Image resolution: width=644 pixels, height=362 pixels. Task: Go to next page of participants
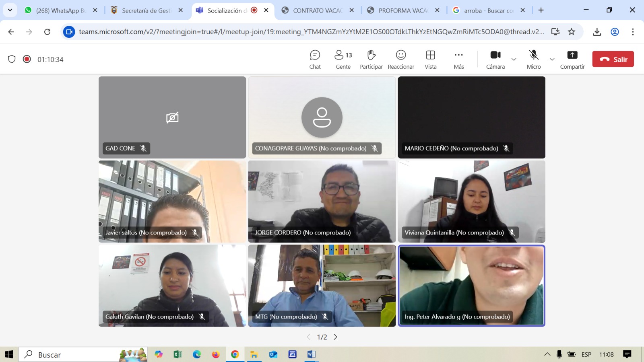click(335, 337)
